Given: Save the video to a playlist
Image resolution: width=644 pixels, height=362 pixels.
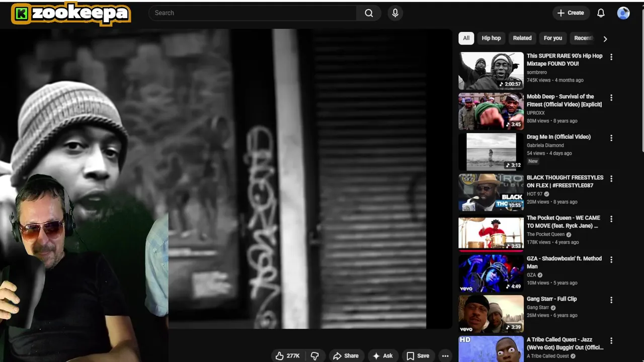Looking at the screenshot, I should pos(418,356).
